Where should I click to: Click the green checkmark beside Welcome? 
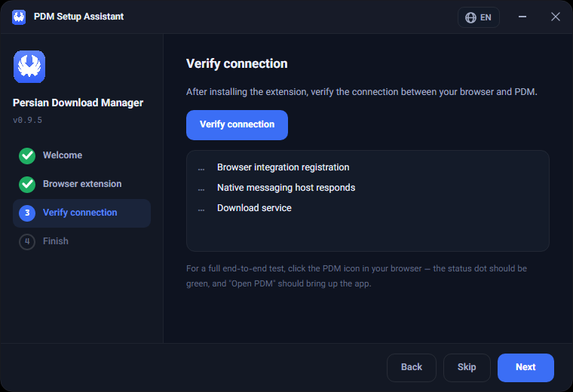(x=27, y=155)
